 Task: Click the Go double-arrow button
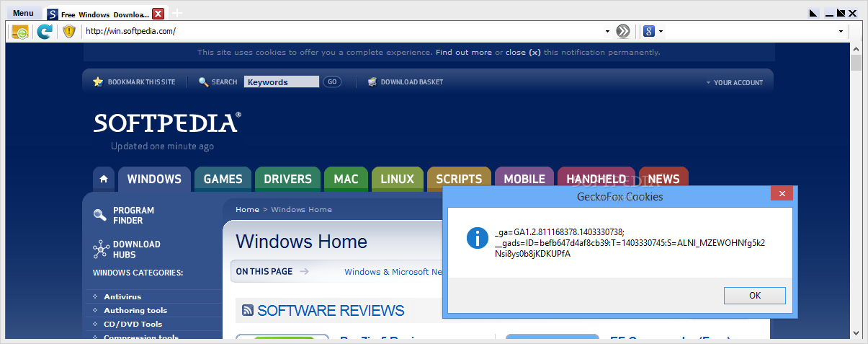(x=623, y=31)
